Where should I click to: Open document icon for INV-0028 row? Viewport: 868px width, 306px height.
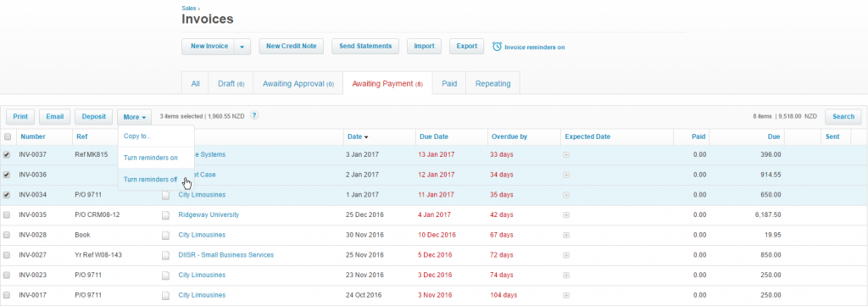165,235
